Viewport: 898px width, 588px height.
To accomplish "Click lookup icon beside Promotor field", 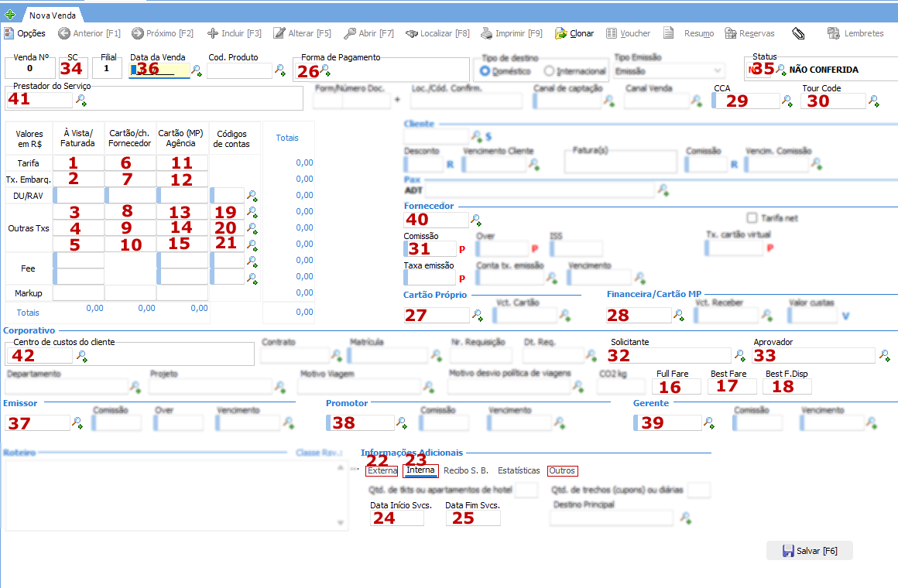I will click(x=402, y=423).
